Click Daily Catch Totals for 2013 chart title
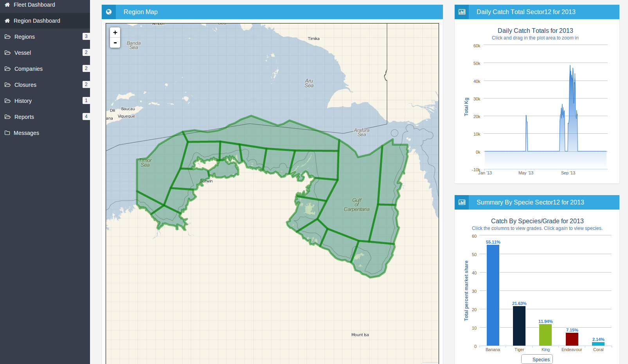The height and width of the screenshot is (364, 628). click(x=535, y=30)
